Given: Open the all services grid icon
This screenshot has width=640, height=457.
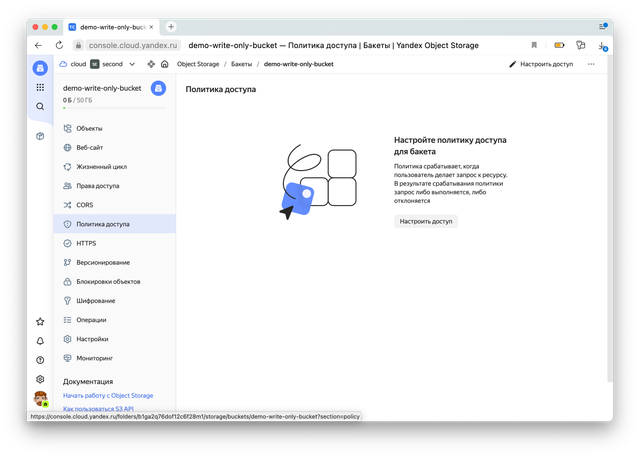Looking at the screenshot, I should 40,88.
